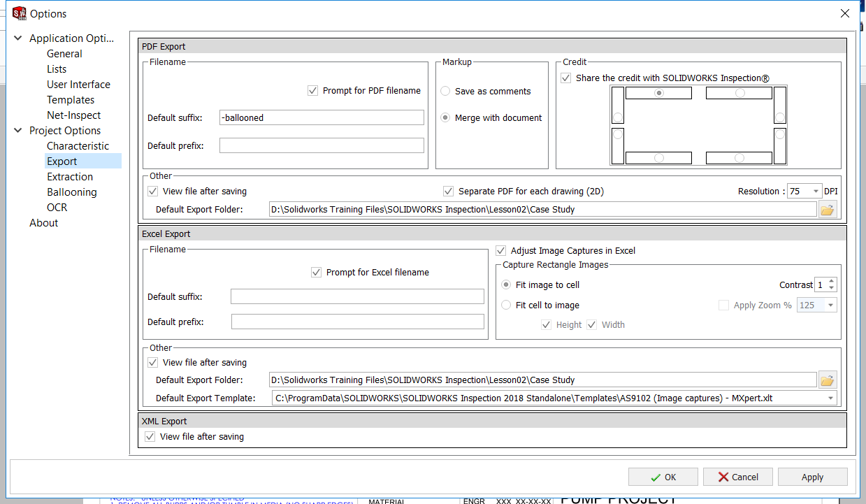Browse for the PDF default export folder

828,209
